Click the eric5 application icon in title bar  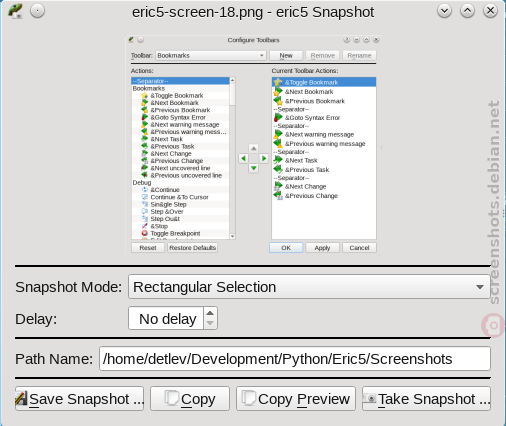coord(15,11)
